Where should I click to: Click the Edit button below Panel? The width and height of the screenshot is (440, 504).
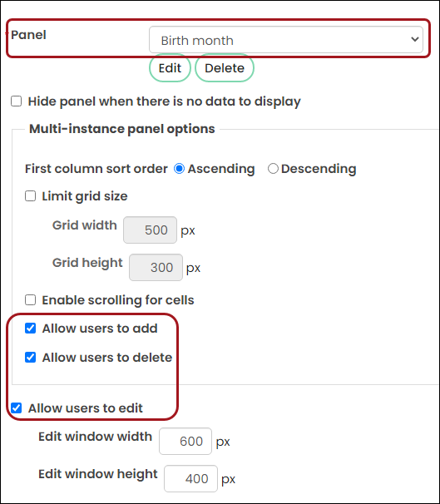point(170,68)
